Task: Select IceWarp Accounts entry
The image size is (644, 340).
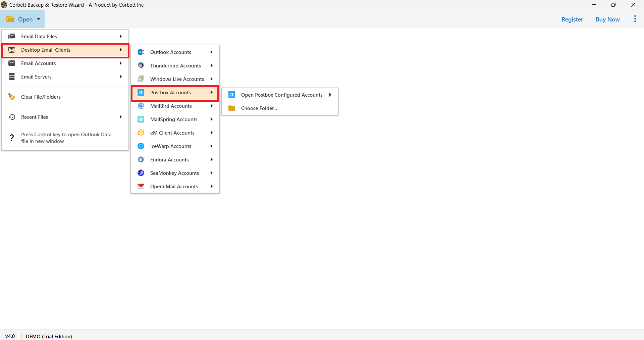Action: pos(175,146)
